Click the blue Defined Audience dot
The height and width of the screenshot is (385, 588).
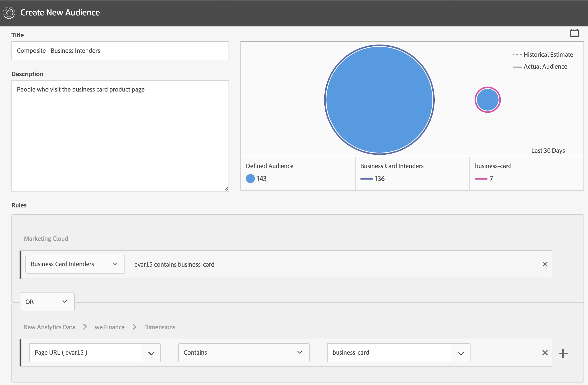[x=250, y=179]
